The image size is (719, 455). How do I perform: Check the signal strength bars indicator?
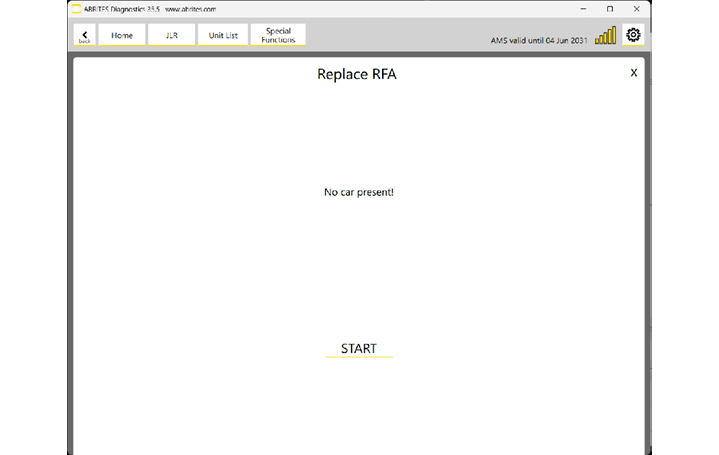coord(605,35)
